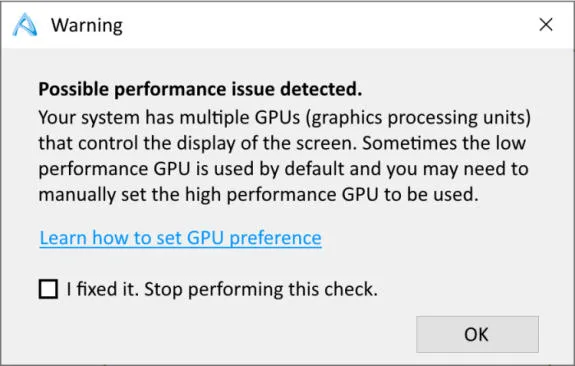This screenshot has width=575, height=366.
Task: Click the line starting Your system has multiple GPUs
Action: 285,118
